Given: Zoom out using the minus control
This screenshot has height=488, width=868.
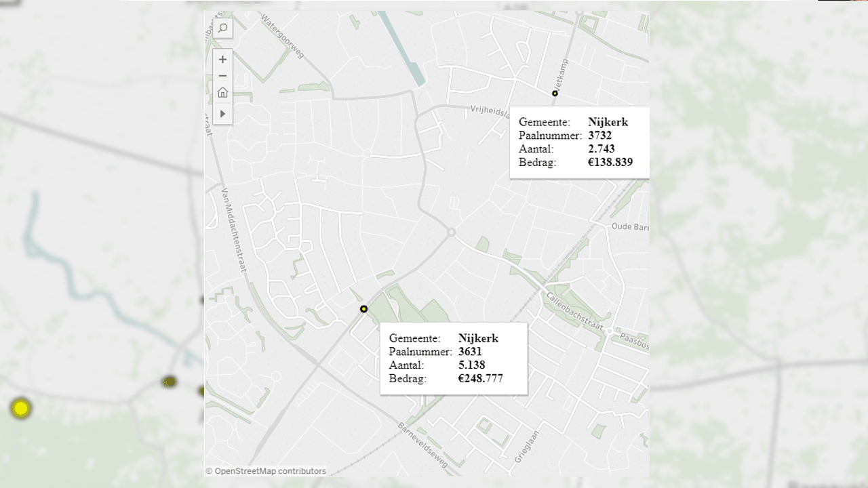Looking at the screenshot, I should coord(222,75).
